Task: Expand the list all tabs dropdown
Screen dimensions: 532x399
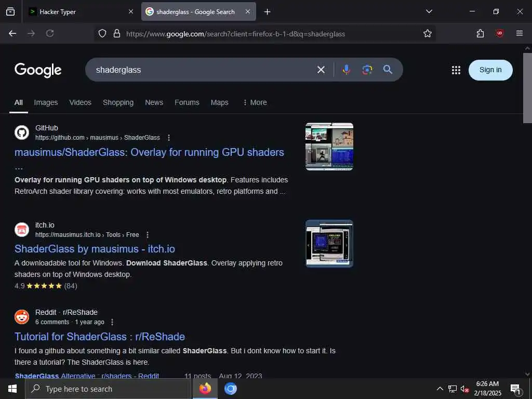Action: click(429, 11)
